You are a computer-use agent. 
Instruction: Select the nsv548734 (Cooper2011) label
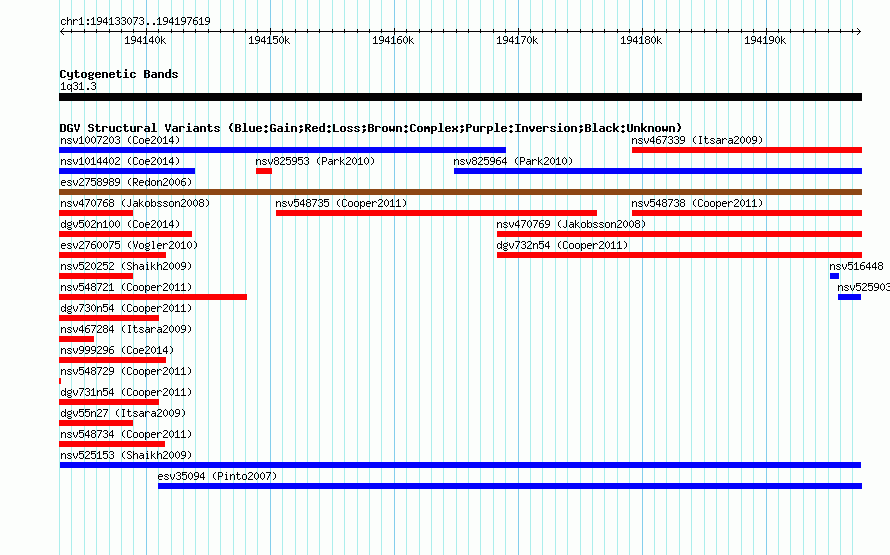tap(126, 434)
